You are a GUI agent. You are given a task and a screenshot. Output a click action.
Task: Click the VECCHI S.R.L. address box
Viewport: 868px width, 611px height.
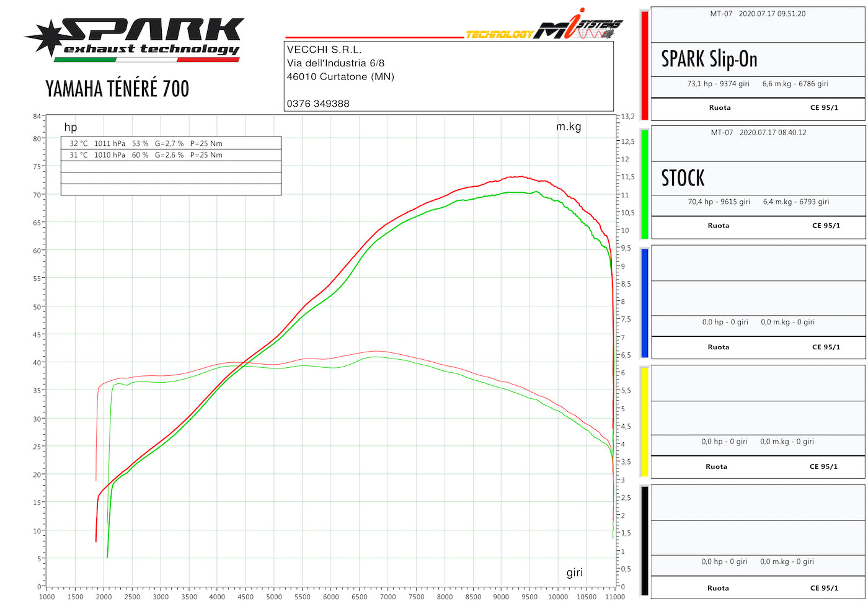tap(448, 76)
